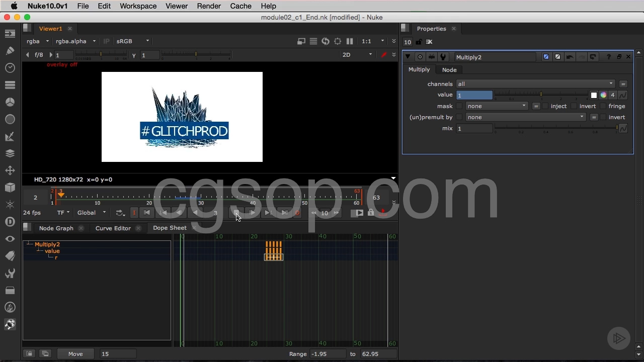The width and height of the screenshot is (644, 362).
Task: Revert Multiply2 knob changes
Action: tap(593, 57)
